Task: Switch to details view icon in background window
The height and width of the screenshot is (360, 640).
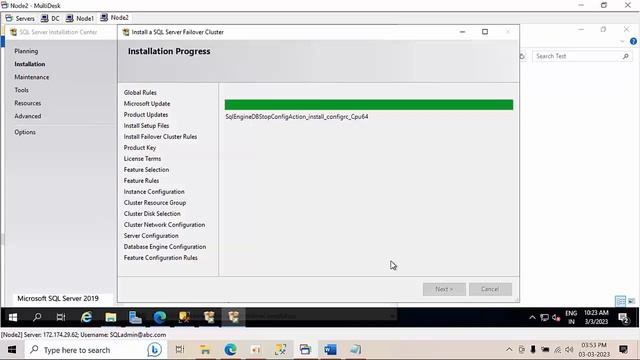Action: pos(620,301)
